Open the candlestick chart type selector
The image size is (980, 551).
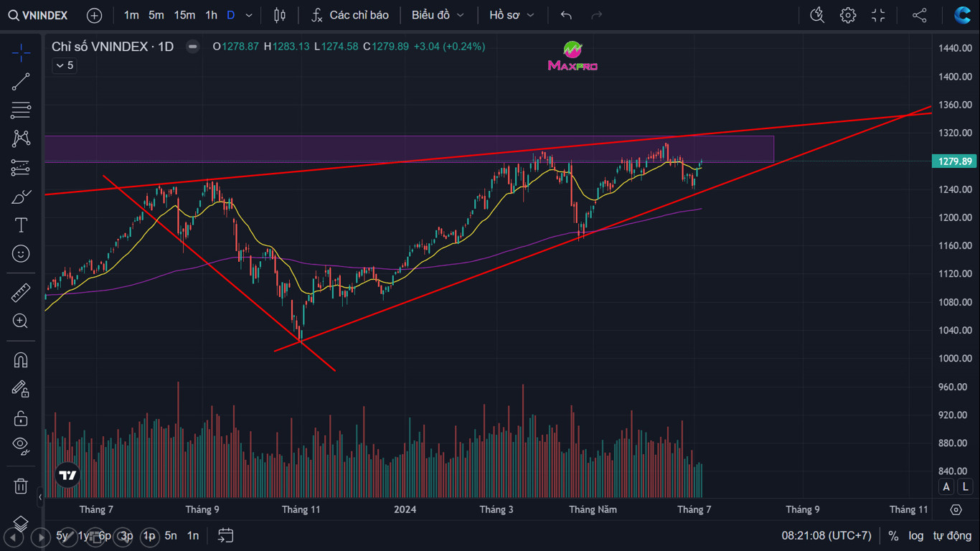(x=280, y=15)
